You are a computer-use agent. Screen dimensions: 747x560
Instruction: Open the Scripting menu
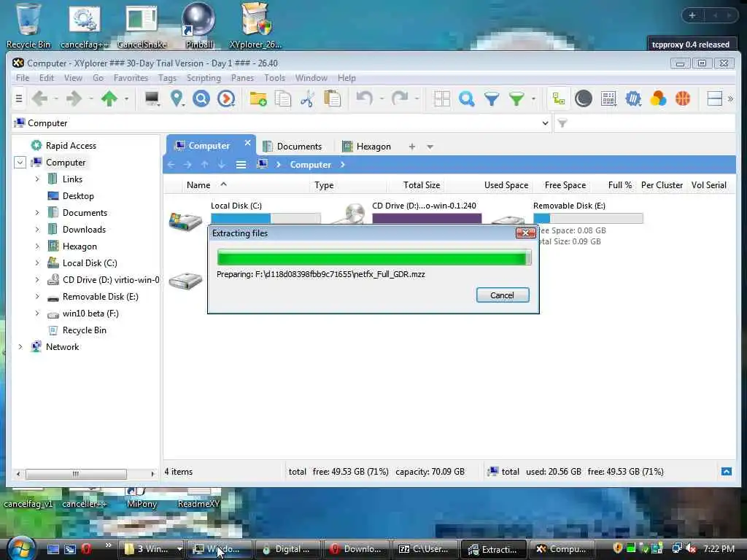click(204, 77)
